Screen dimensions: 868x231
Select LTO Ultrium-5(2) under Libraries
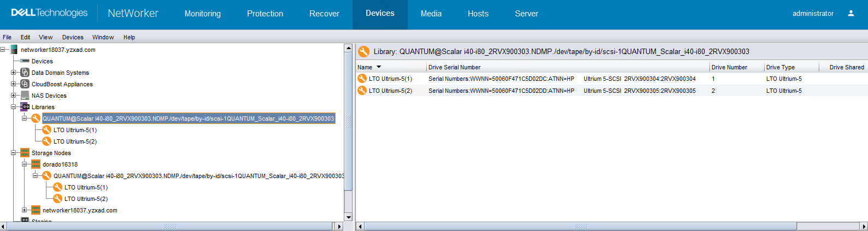(x=75, y=141)
